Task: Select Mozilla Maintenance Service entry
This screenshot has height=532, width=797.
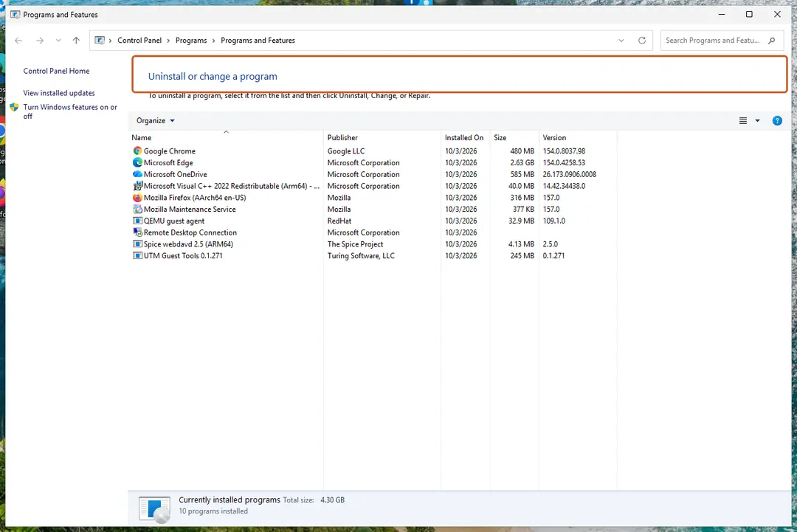Action: 190,210
